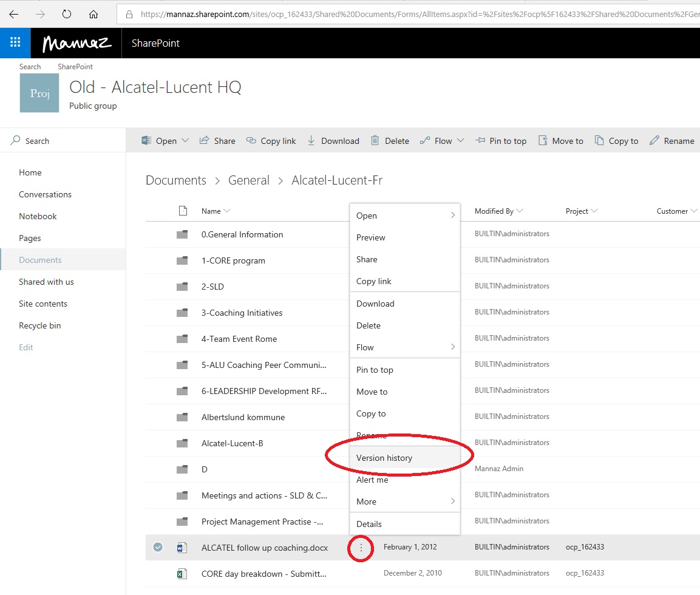Click General breadcrumb link

point(249,180)
